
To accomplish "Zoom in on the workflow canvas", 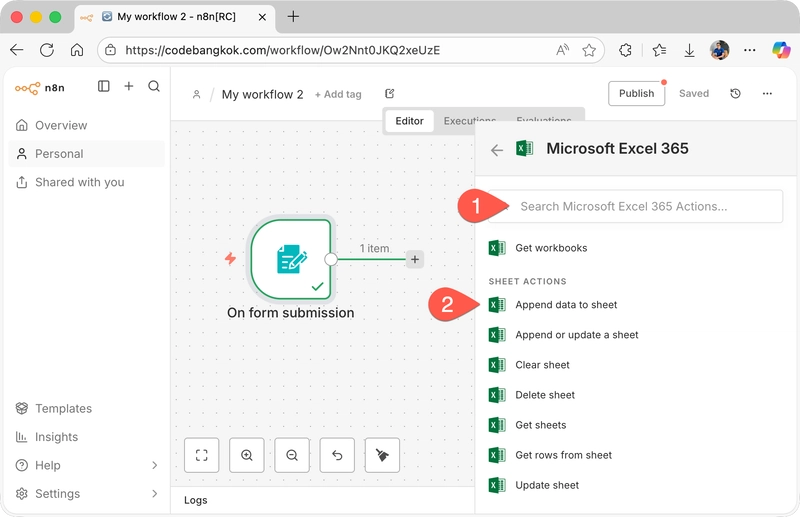I will (x=246, y=455).
